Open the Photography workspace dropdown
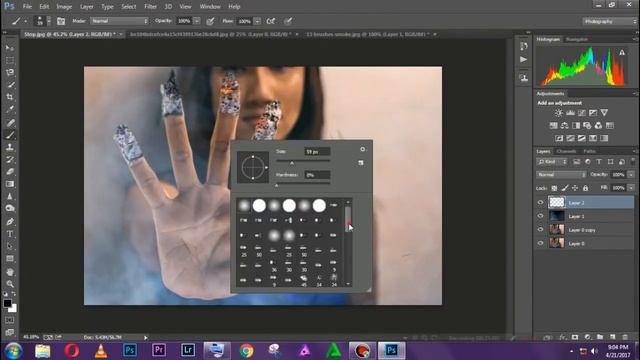The image size is (640, 360). click(609, 21)
